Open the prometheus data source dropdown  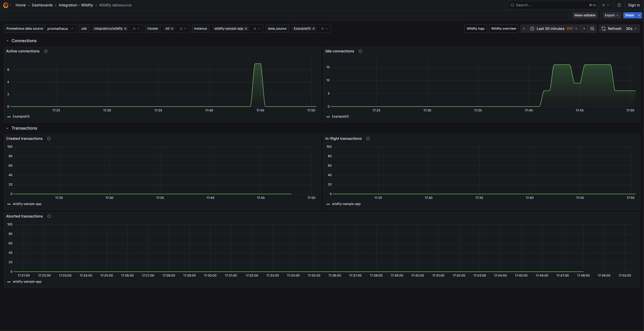click(x=61, y=28)
